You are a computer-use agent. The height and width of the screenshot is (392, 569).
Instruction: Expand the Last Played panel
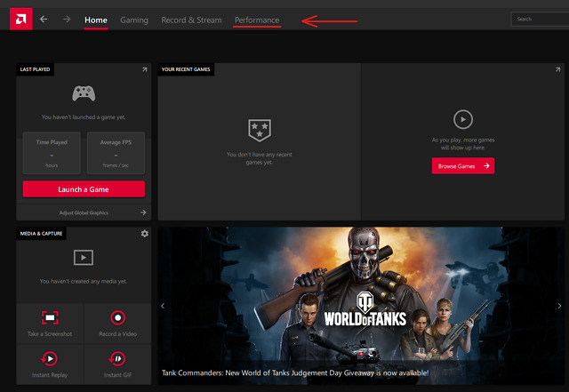(x=144, y=69)
